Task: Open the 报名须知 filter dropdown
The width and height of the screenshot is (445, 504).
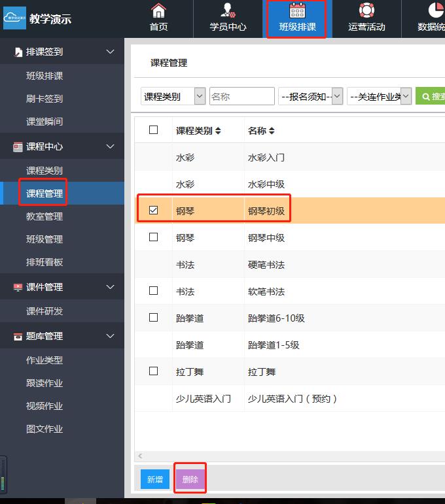Action: tap(311, 96)
